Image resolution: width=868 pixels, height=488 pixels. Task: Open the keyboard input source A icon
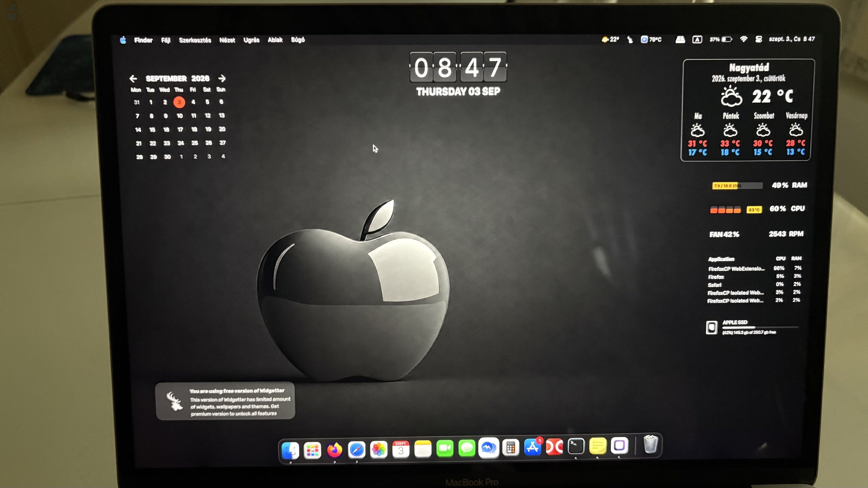(x=697, y=40)
